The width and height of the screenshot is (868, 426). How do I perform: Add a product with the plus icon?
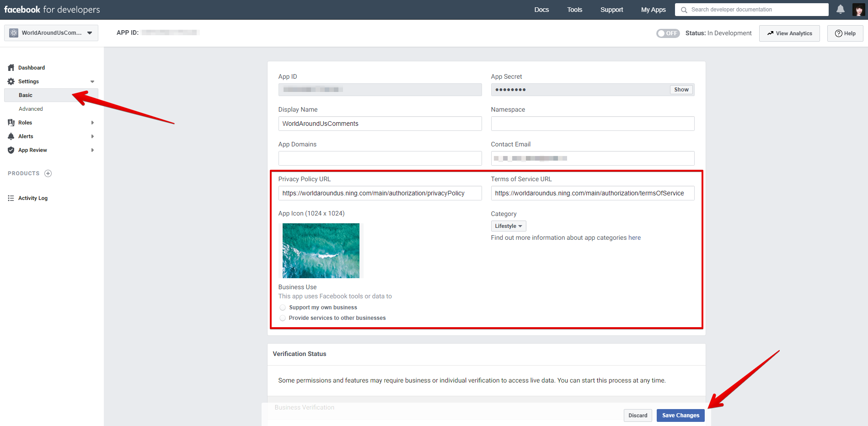pos(48,173)
